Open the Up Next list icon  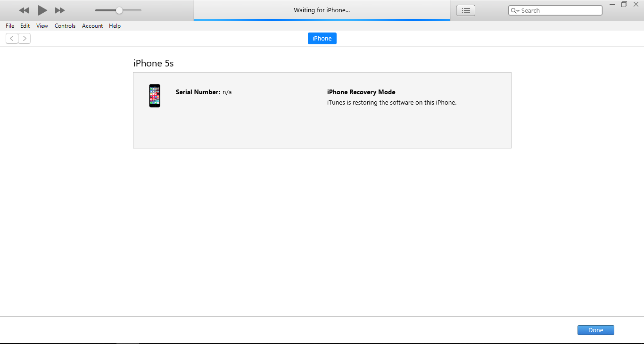[466, 10]
